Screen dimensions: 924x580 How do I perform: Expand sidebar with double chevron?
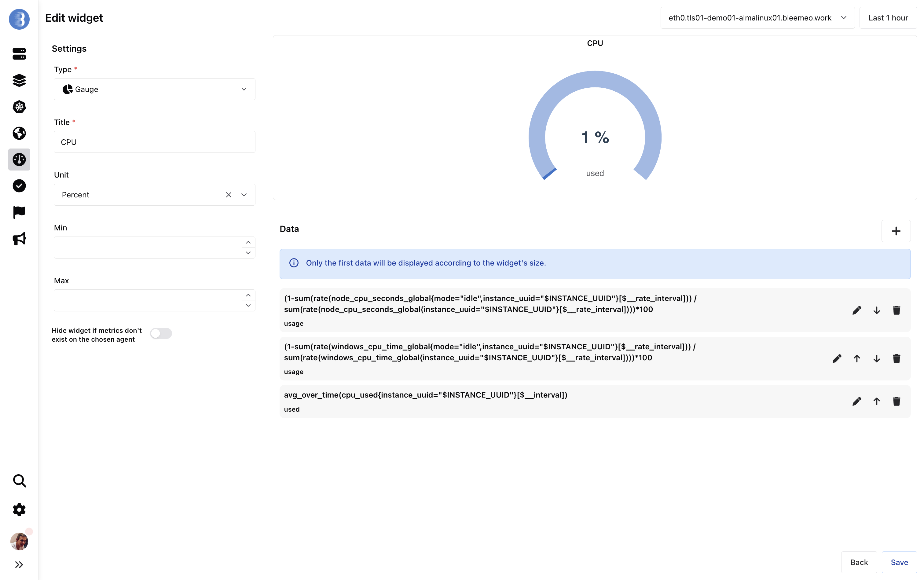pos(19,565)
